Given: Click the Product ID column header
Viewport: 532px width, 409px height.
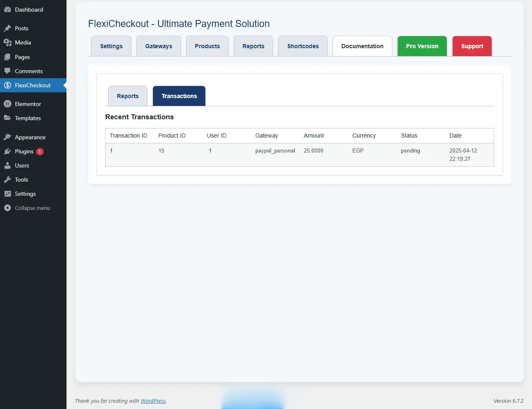Looking at the screenshot, I should (x=172, y=136).
